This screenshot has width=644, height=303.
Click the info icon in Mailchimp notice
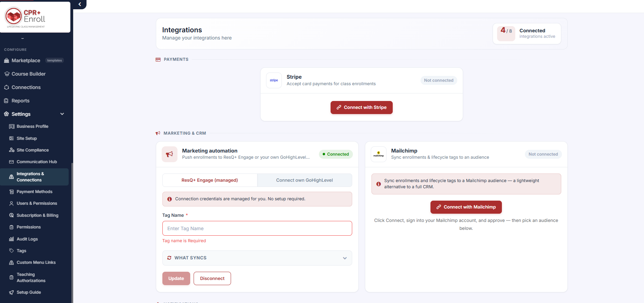[x=378, y=184]
